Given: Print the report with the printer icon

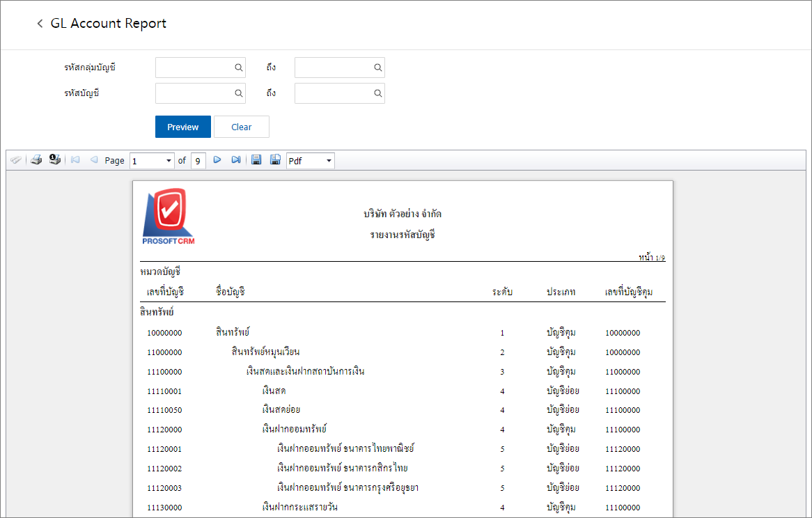Looking at the screenshot, I should point(36,160).
